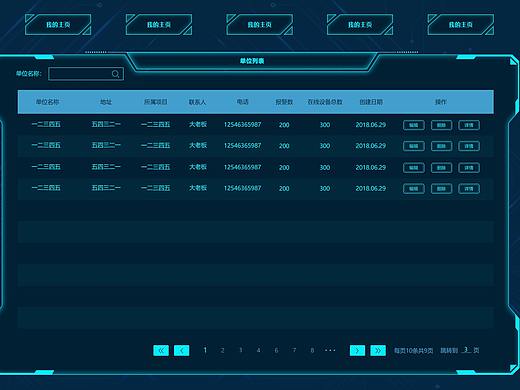Click the 编辑 button in the second table row
The width and height of the screenshot is (520, 390).
[414, 146]
